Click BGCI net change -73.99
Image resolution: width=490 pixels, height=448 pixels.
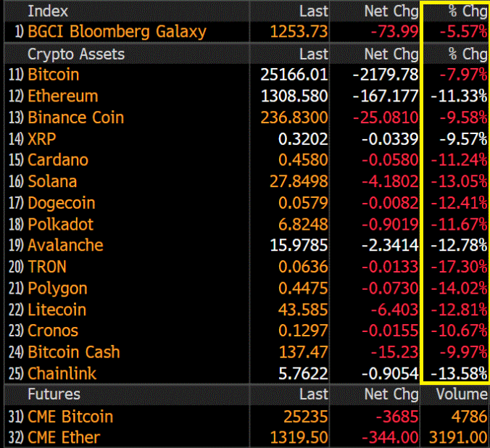tap(395, 32)
